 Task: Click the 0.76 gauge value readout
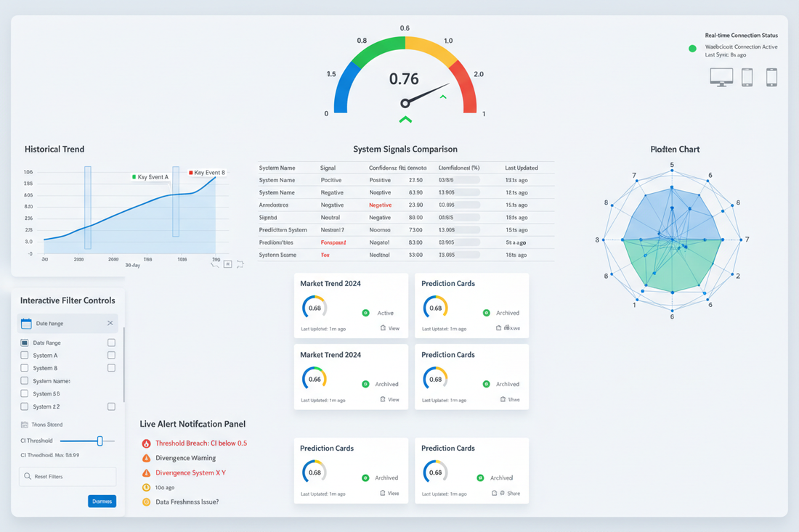coord(404,79)
